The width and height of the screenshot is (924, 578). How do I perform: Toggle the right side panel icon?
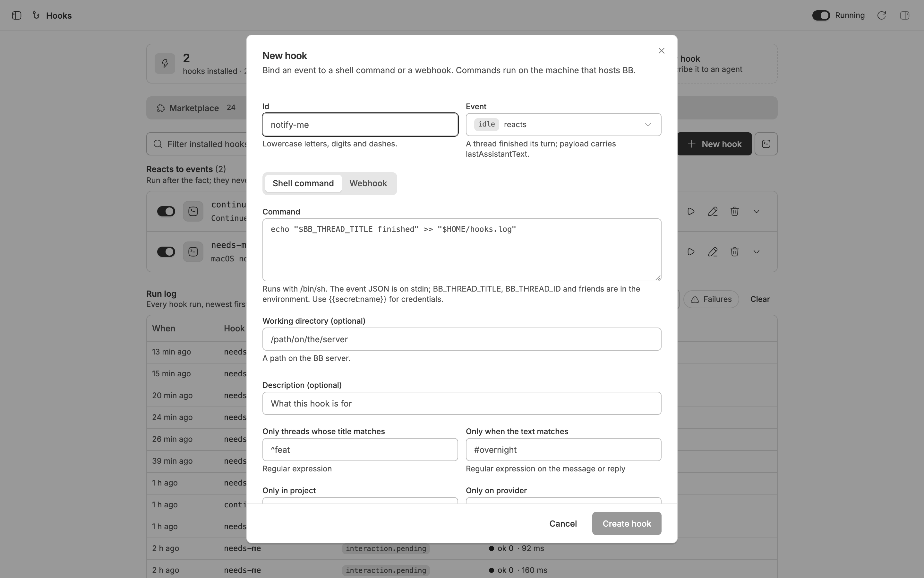click(904, 15)
